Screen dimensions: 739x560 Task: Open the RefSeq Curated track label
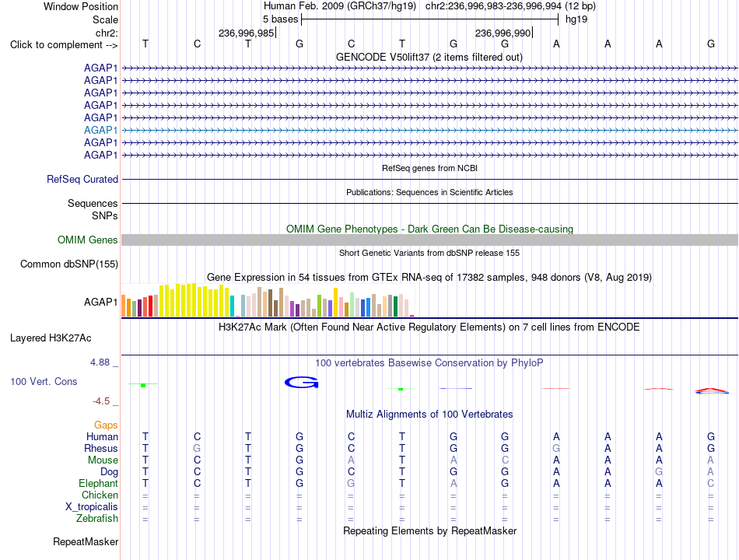(x=82, y=179)
